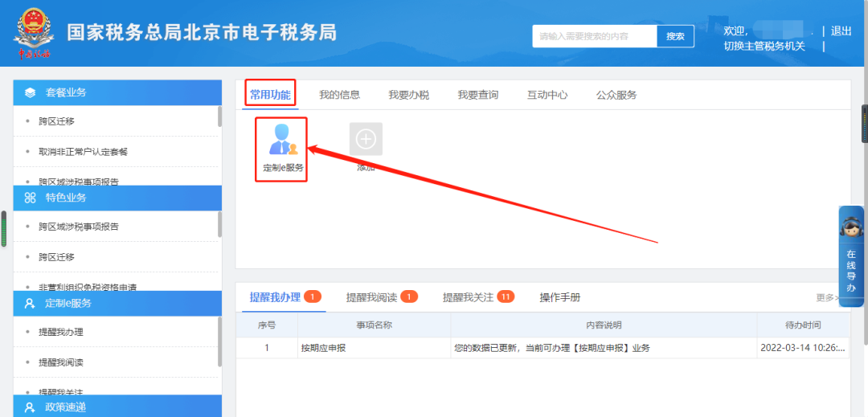Open the 在线导办 assistant avatar
The image size is (868, 417).
[x=851, y=227]
